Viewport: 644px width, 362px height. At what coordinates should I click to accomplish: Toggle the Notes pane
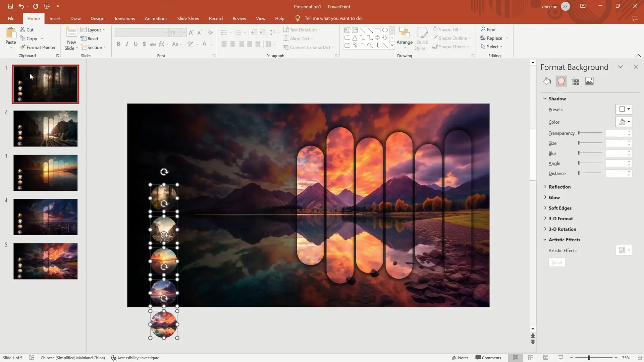[460, 358]
